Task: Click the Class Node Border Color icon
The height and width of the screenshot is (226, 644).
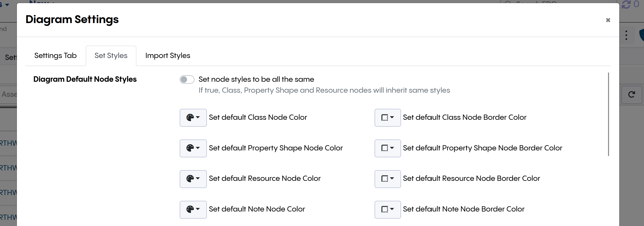Action: (385, 118)
